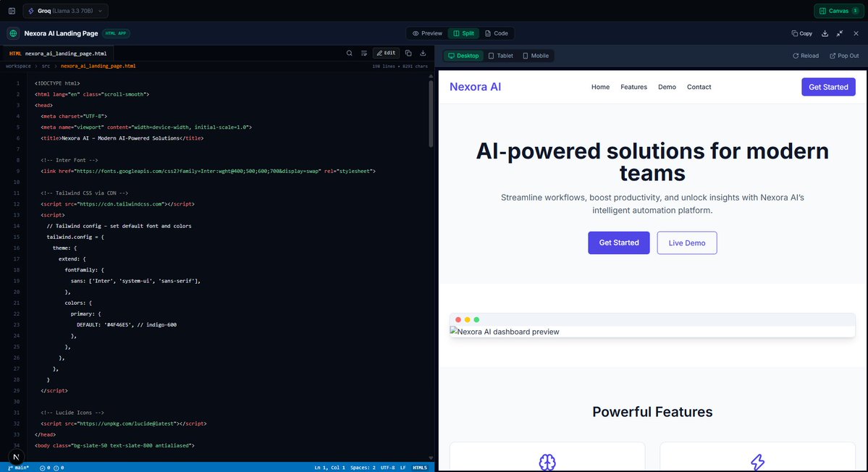
Task: Click the round N logo at bottom left
Action: pos(16,457)
